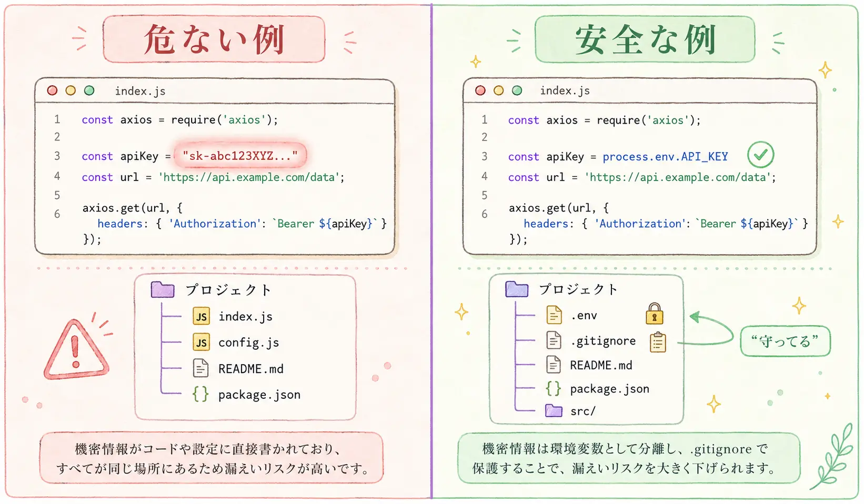Screen dimensions: 864x504
Task: Click プロジェクト label in the right panel
Action: (578, 289)
